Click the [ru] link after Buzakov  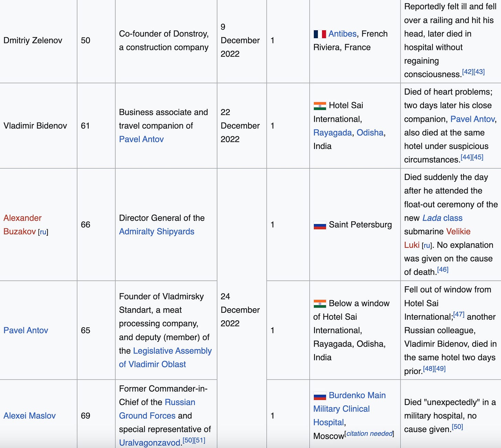(x=43, y=232)
